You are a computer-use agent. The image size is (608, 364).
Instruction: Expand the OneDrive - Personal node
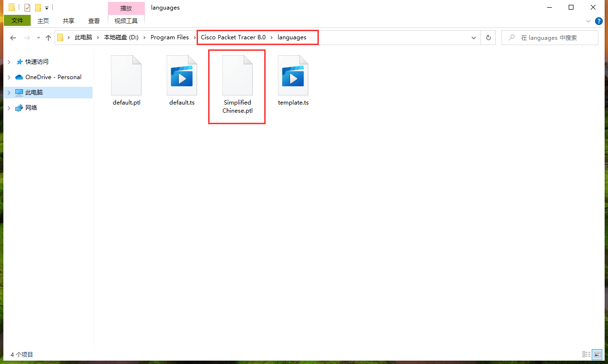coord(9,77)
